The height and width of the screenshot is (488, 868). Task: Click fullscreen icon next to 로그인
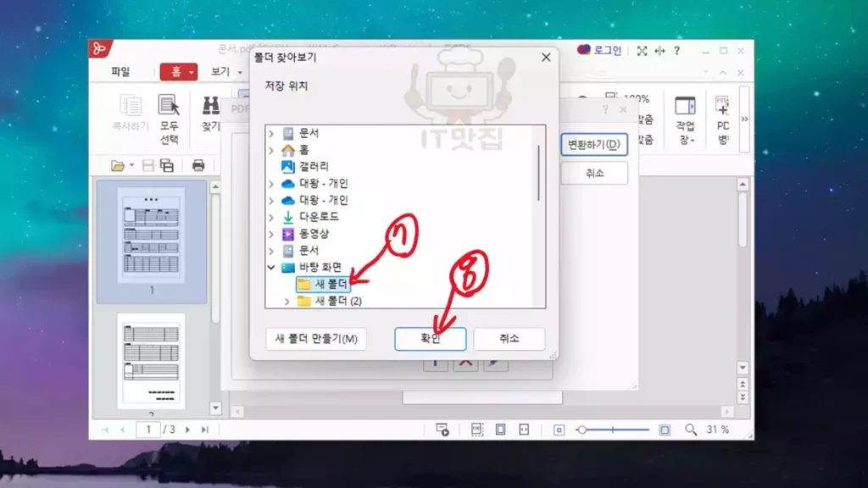[642, 51]
